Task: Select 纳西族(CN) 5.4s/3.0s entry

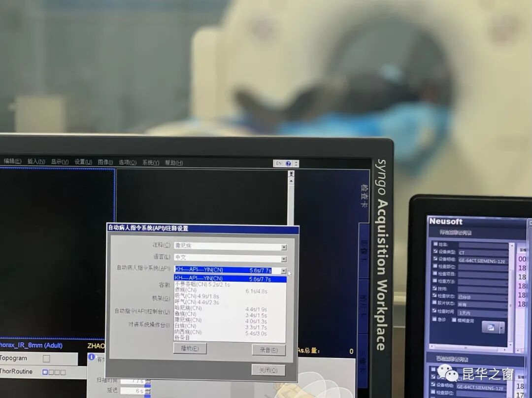Action: pyautogui.click(x=231, y=332)
